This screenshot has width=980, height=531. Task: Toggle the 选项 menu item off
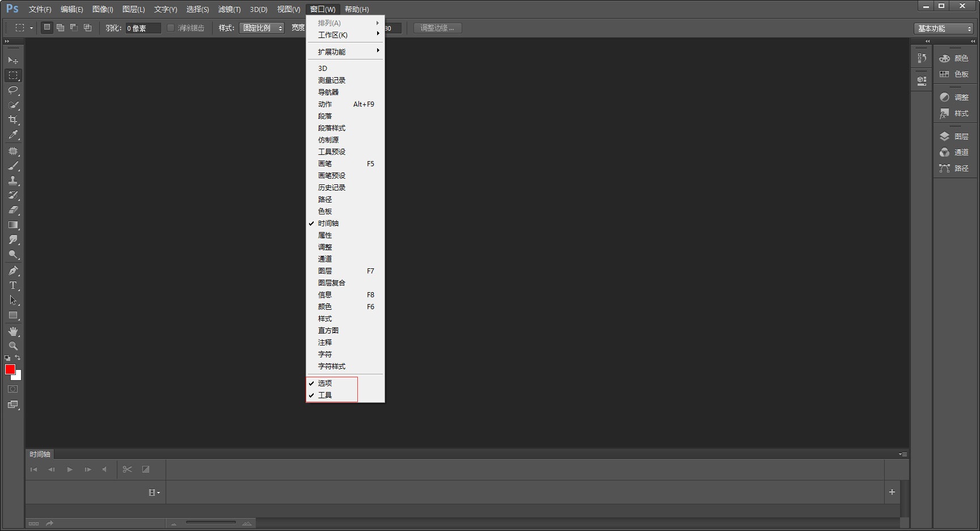(325, 383)
